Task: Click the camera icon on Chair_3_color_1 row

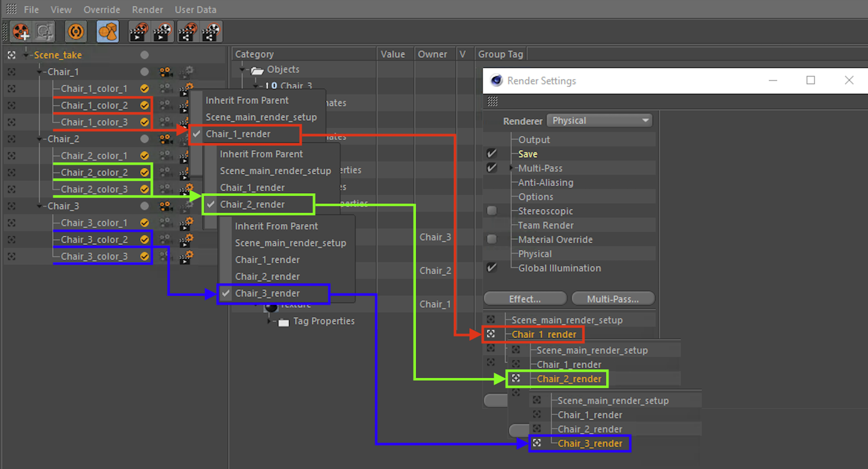Action: pyautogui.click(x=166, y=223)
